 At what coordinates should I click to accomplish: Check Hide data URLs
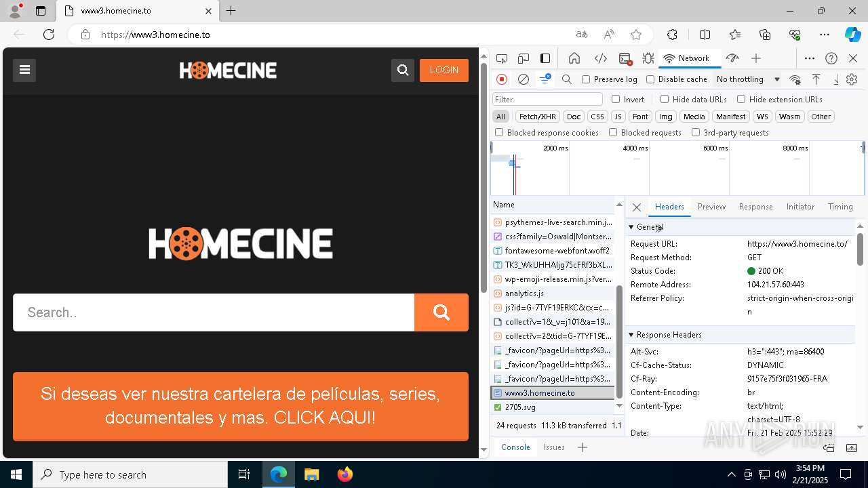point(665,99)
